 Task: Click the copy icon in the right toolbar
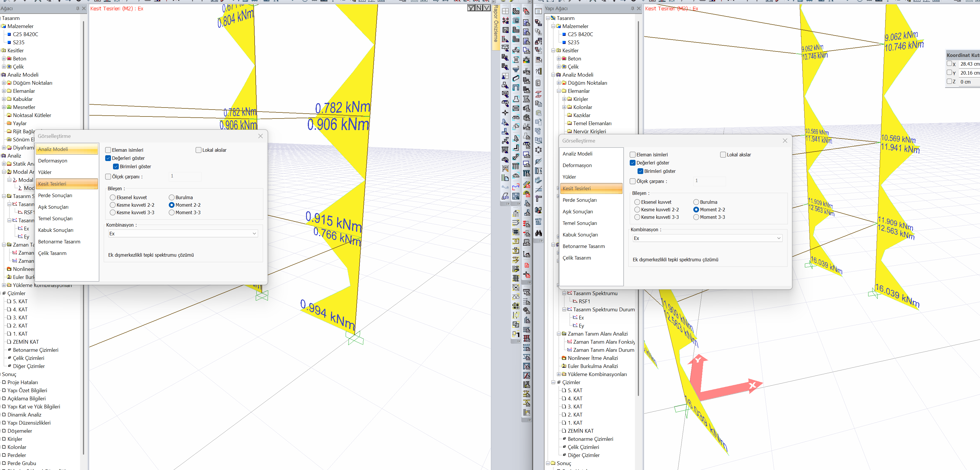click(538, 103)
